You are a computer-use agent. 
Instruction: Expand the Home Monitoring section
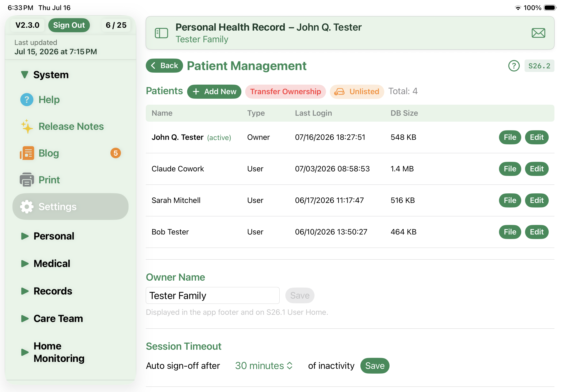tap(25, 352)
